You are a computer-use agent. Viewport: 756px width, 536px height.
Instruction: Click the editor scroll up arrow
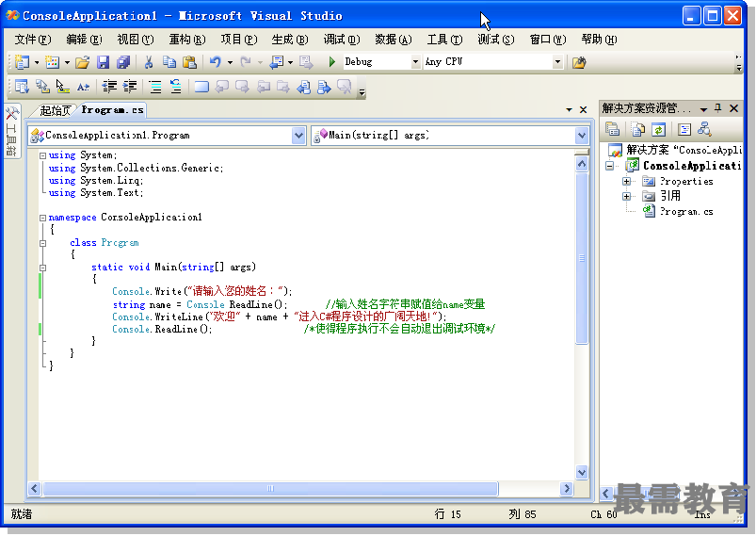point(582,164)
